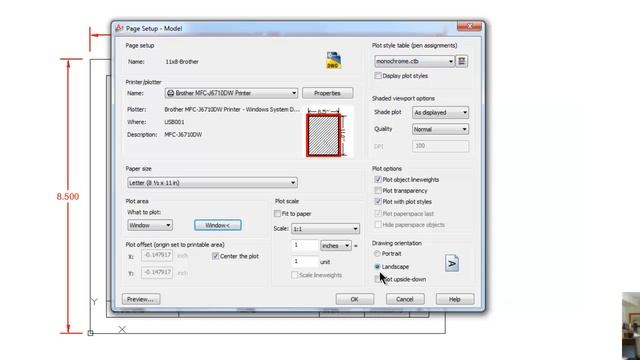Viewport: 640px width, 360px height.
Task: Click the plot style table editor icon
Action: [462, 61]
